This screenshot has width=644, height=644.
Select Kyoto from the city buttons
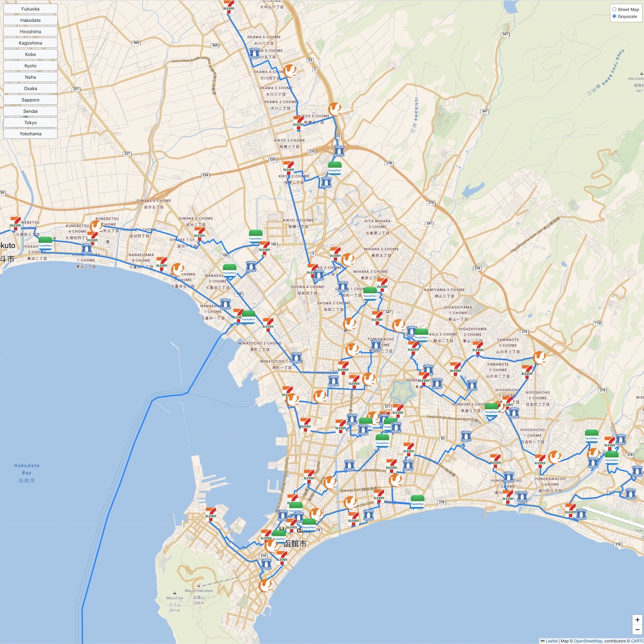pos(30,66)
